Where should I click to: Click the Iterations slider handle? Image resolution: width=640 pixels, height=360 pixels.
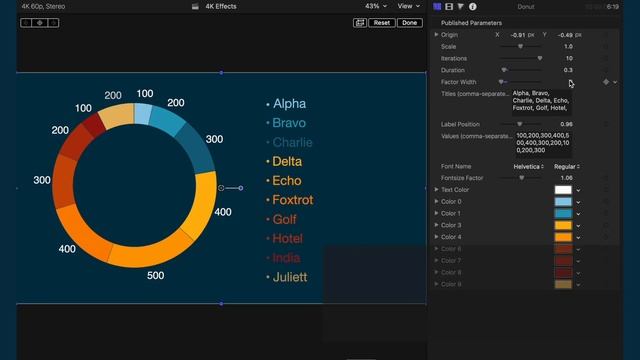click(540, 58)
